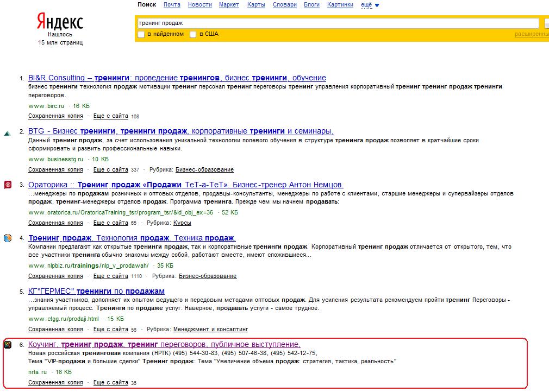The width and height of the screenshot is (549, 392).
Task: Open saved copy of ctgg.ru result
Action: coord(55,329)
